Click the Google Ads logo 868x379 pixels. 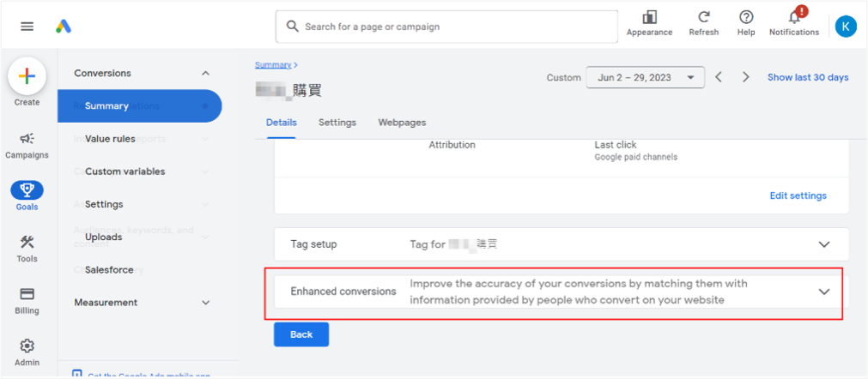click(64, 26)
